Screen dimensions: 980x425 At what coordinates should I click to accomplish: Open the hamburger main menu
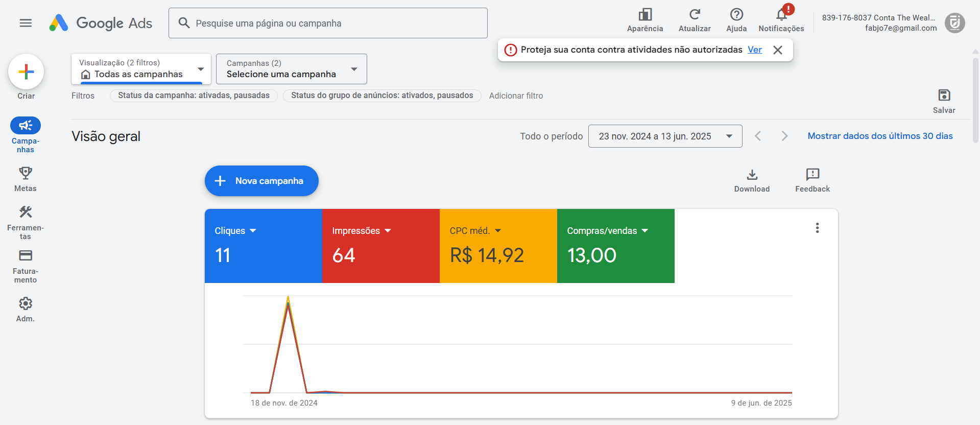[26, 23]
